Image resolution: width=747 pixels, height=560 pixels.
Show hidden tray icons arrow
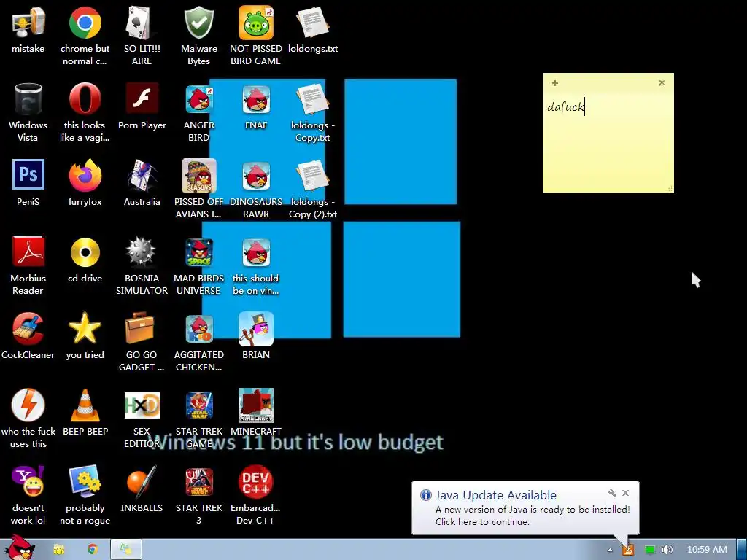point(610,550)
